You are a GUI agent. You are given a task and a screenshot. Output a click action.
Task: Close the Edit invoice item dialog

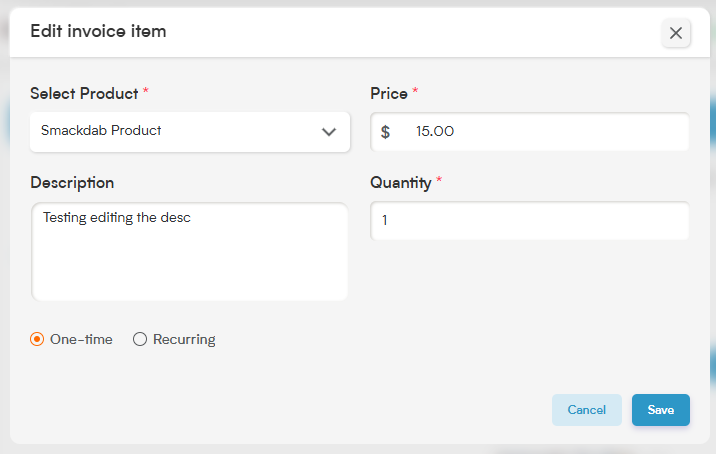click(x=675, y=33)
